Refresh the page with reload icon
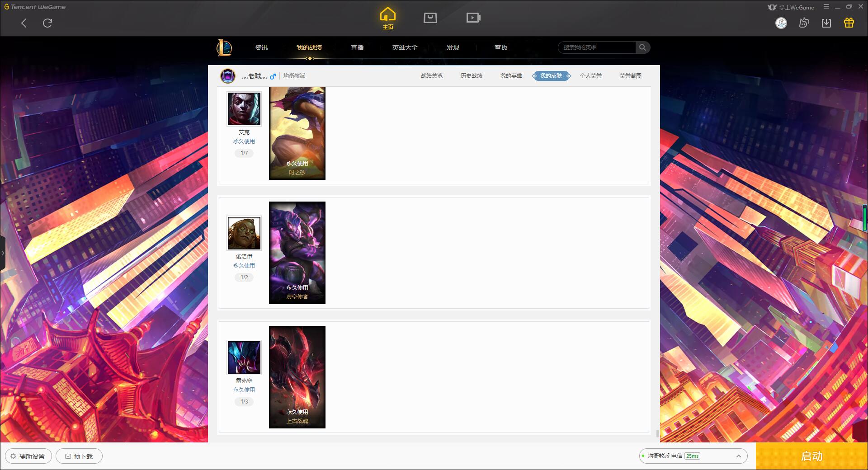This screenshot has width=868, height=470. point(47,23)
